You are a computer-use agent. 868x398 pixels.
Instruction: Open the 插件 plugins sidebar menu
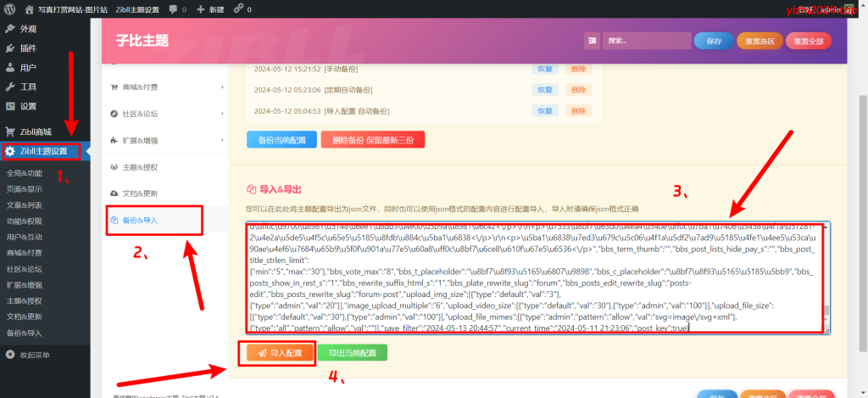click(x=28, y=48)
